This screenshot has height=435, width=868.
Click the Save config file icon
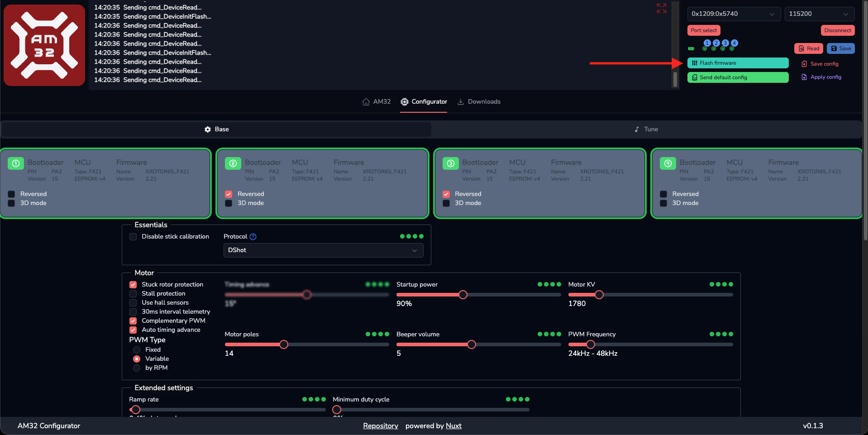(804, 64)
